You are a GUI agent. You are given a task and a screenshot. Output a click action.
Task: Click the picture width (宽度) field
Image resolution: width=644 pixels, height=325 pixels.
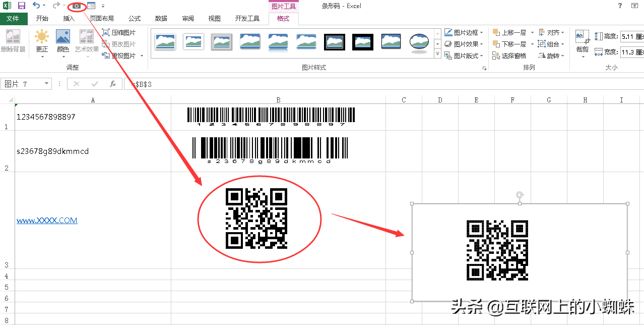point(632,52)
